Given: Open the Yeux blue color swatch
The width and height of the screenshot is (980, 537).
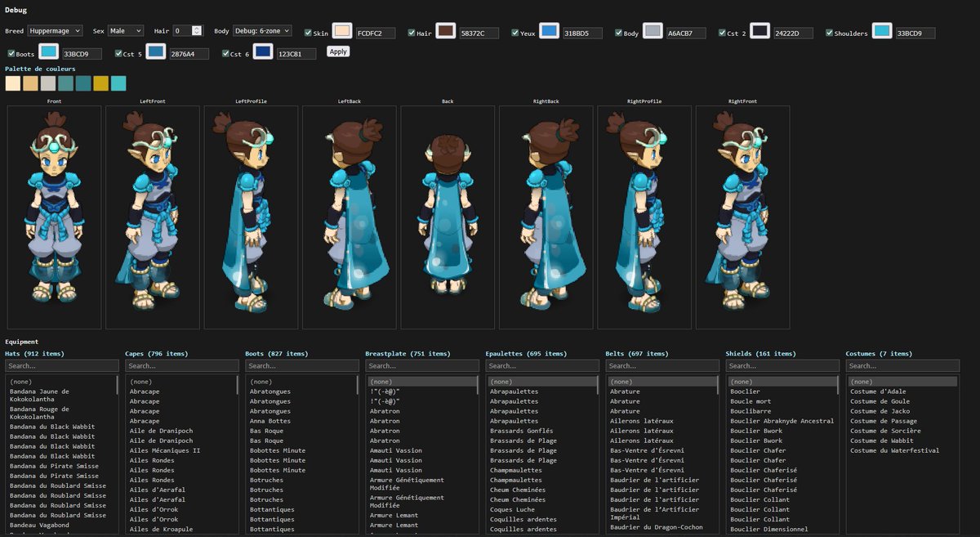Looking at the screenshot, I should pos(549,31).
